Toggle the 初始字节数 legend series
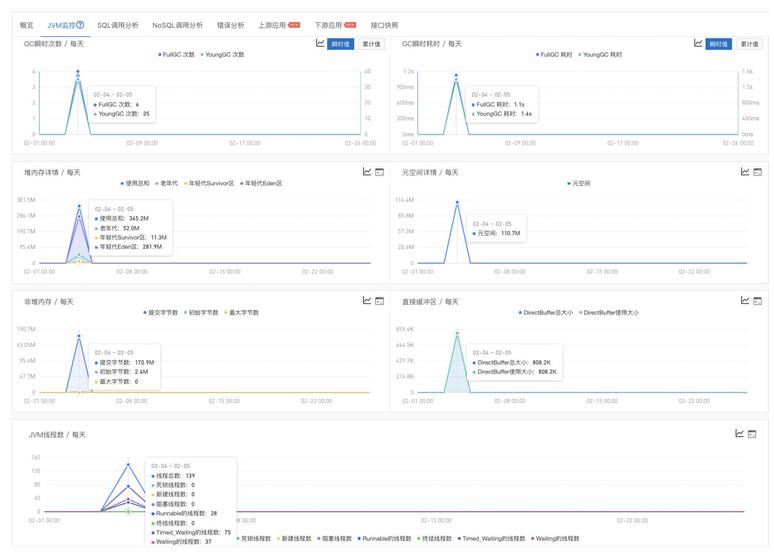Viewport: 774px width, 556px height. [201, 313]
